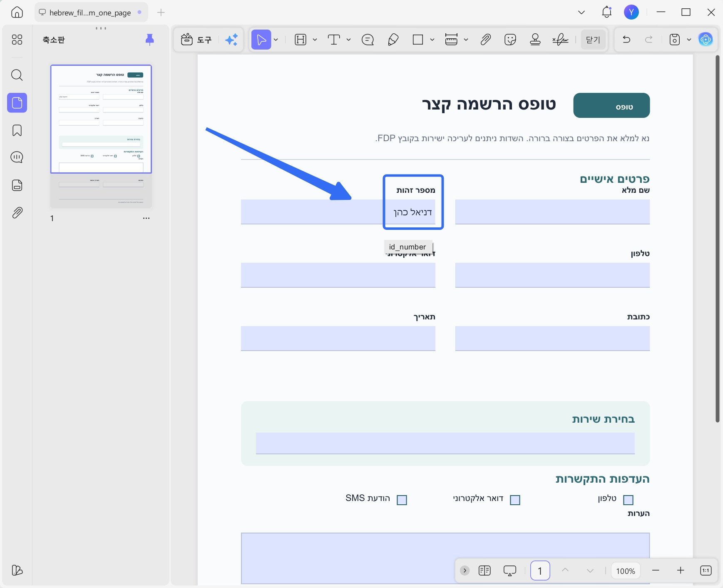Add a sticky note comment
The width and height of the screenshot is (723, 588).
point(368,40)
